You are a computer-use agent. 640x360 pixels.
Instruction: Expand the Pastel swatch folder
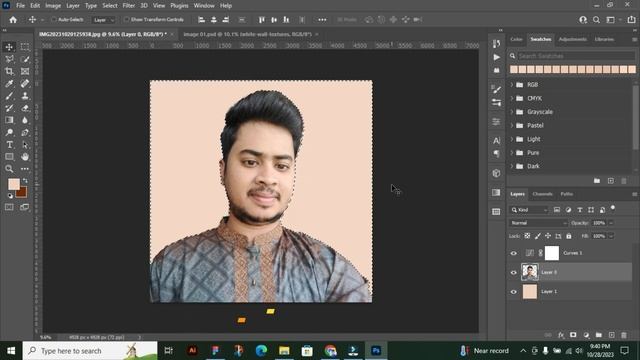(x=512, y=126)
